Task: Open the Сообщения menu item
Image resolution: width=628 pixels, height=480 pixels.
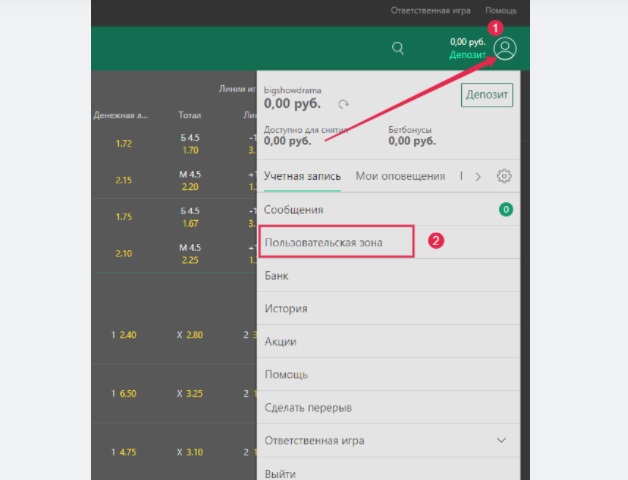Action: (x=388, y=210)
